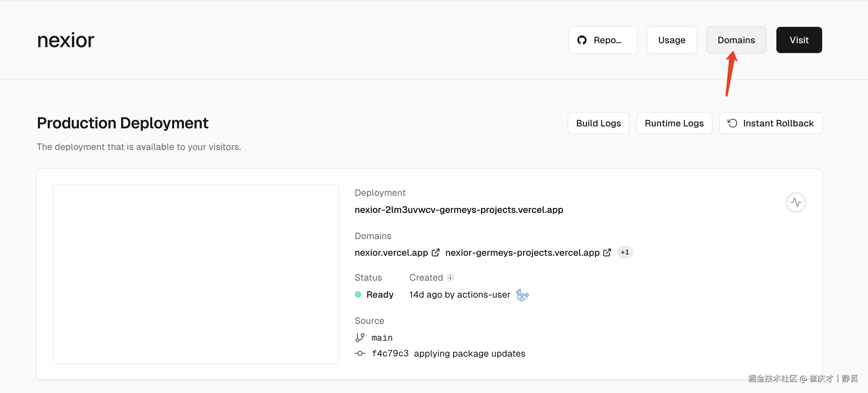868x393 pixels.
Task: Expand the +1 additional domains badge
Action: tap(625, 252)
